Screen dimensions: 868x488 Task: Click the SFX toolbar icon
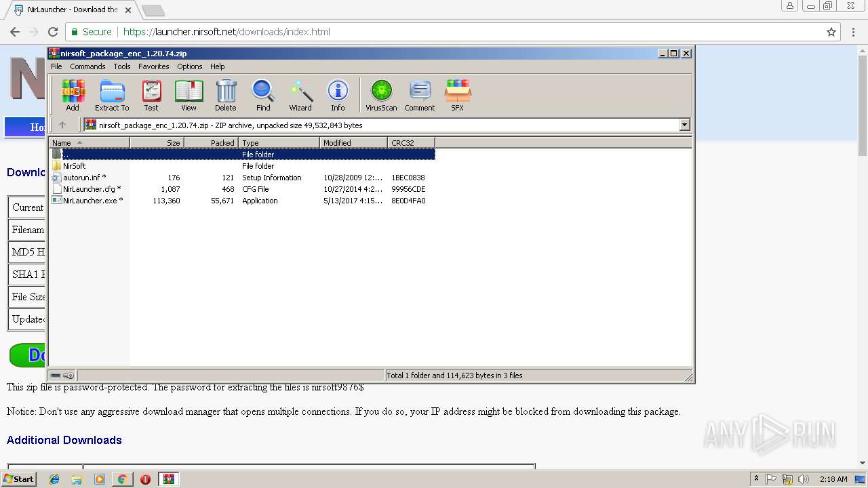pyautogui.click(x=458, y=95)
